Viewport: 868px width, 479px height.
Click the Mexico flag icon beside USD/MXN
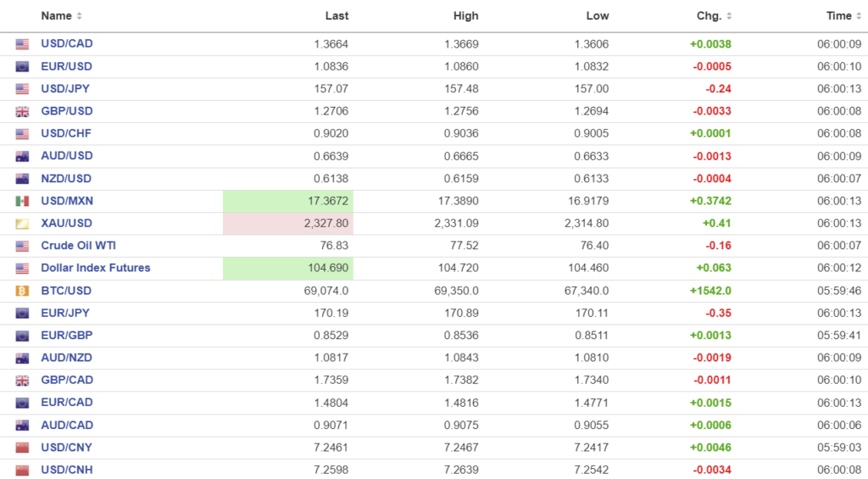[22, 201]
